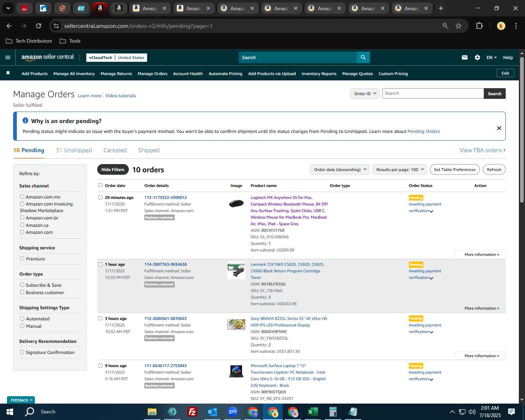
Task: Open the EN language dropdown
Action: tap(491, 57)
